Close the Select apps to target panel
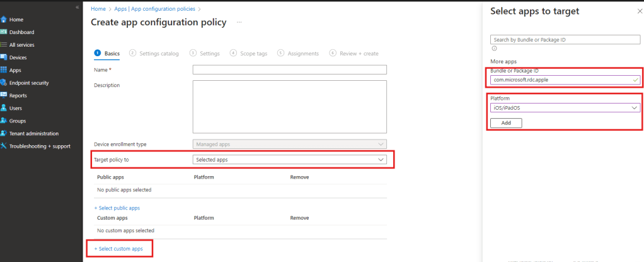 [x=632, y=12]
